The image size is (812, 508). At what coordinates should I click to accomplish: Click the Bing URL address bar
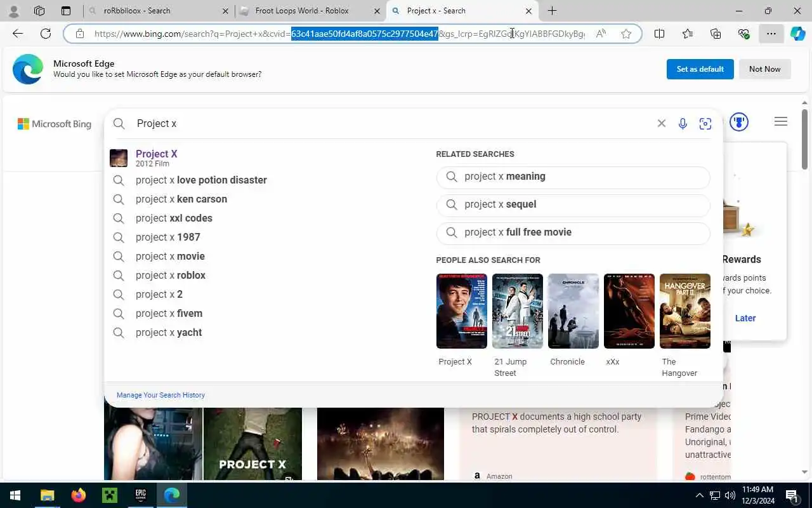point(339,34)
